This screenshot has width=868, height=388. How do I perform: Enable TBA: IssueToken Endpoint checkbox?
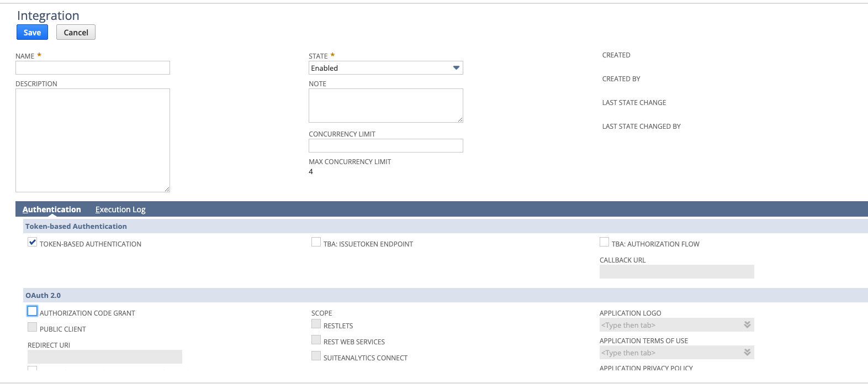point(316,242)
